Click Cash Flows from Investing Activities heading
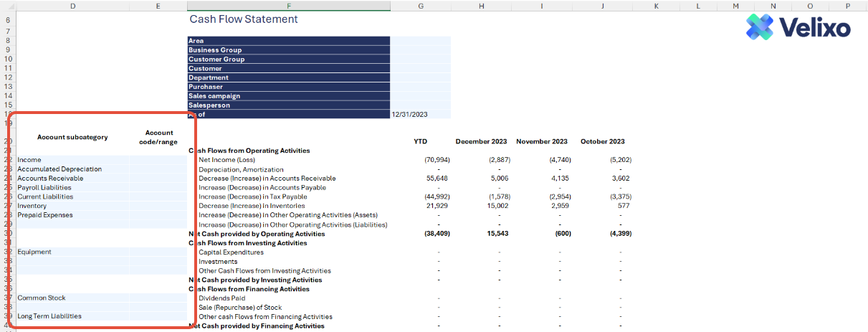 248,243
